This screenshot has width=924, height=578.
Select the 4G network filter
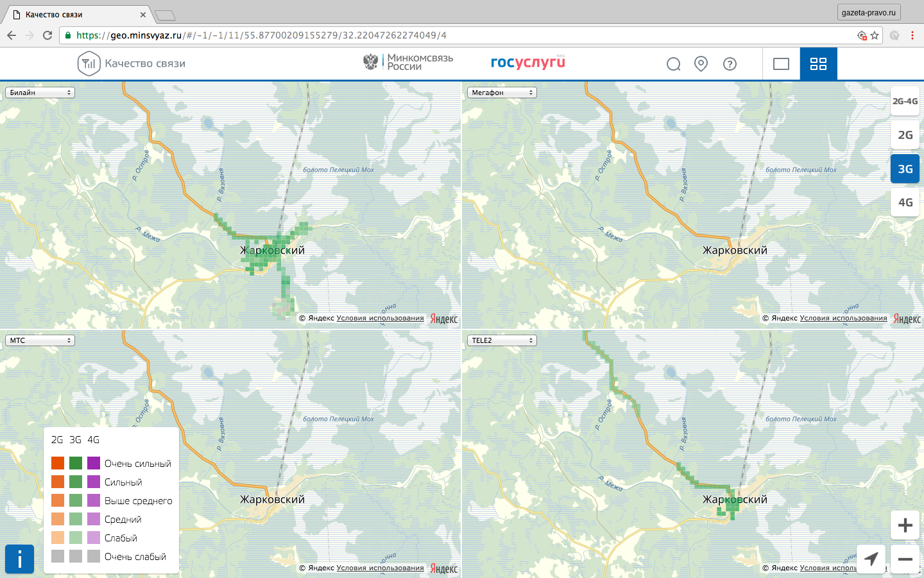click(x=905, y=202)
